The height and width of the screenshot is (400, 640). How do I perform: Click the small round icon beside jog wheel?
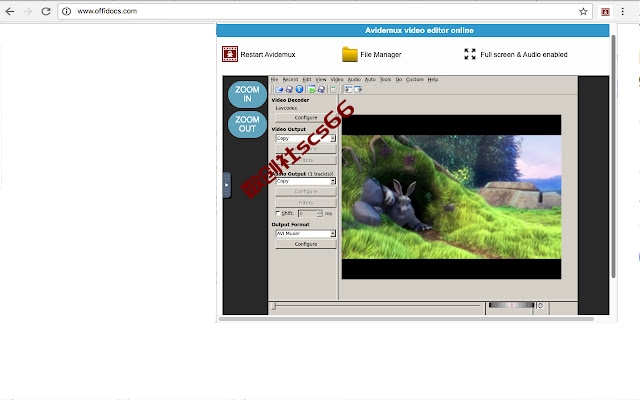540,306
